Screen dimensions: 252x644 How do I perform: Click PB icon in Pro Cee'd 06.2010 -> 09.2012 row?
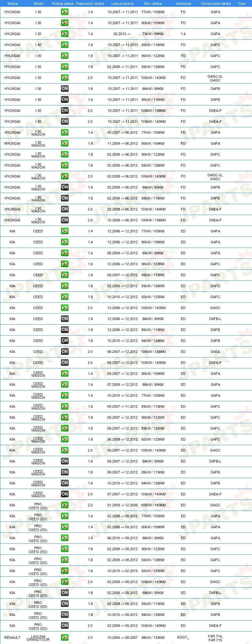point(65,538)
